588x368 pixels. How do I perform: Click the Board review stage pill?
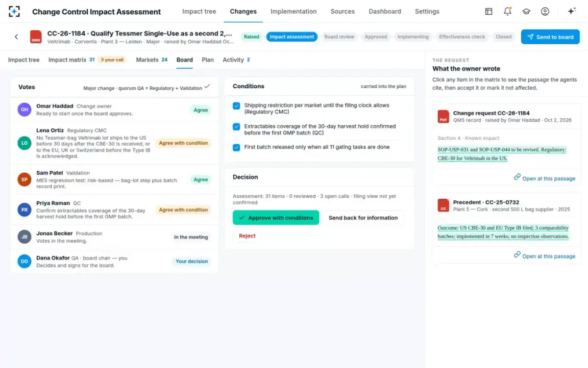point(339,37)
